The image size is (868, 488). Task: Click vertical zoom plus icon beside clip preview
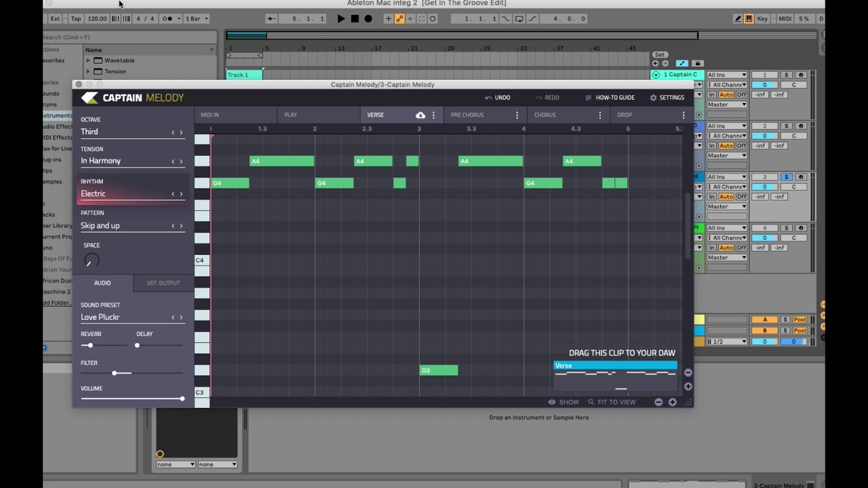688,386
